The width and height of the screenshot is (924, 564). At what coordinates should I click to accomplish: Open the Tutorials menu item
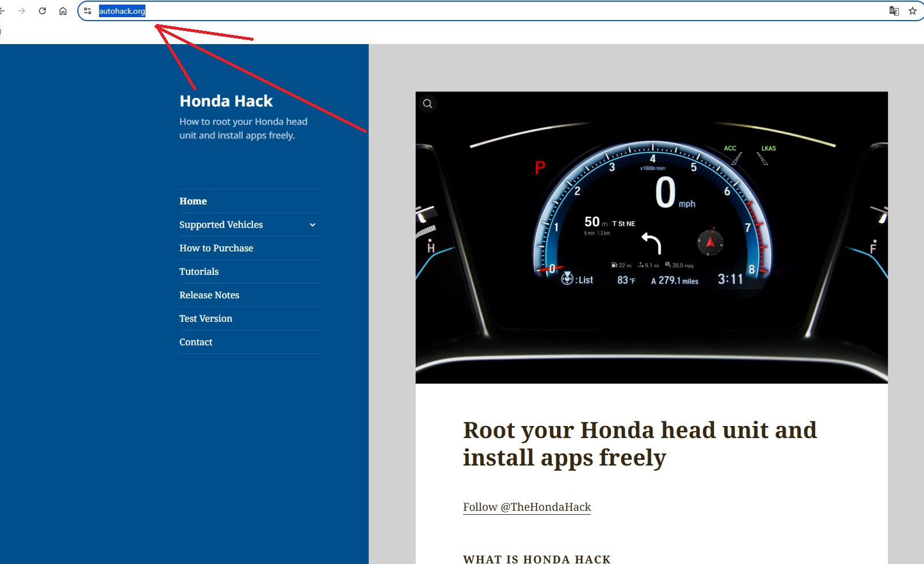pyautogui.click(x=199, y=271)
